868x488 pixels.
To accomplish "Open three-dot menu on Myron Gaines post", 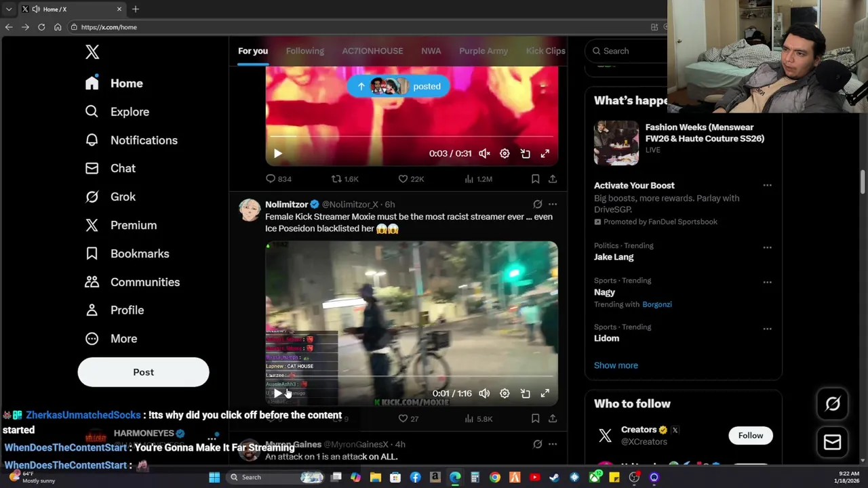I will [x=553, y=444].
